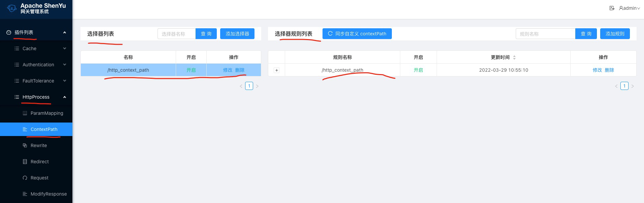Viewport: 644px width, 203px height.
Task: Open the ContextPath menu item
Action: 44,129
